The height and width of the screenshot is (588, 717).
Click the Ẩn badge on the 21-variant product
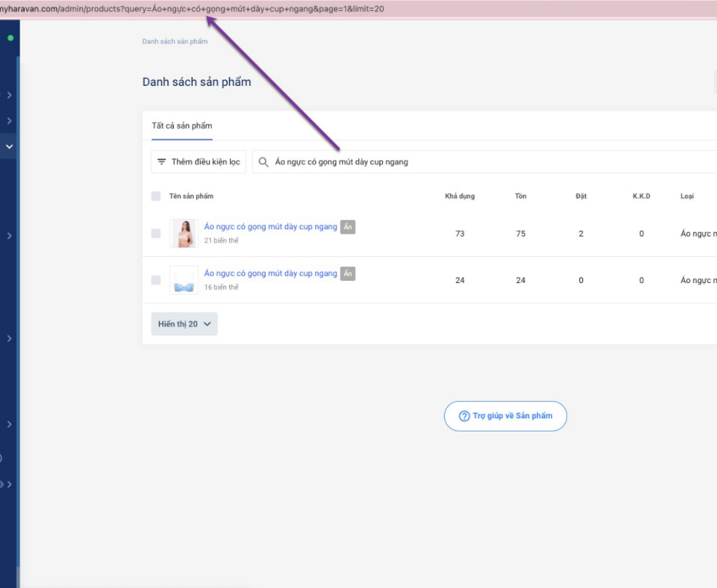click(348, 227)
